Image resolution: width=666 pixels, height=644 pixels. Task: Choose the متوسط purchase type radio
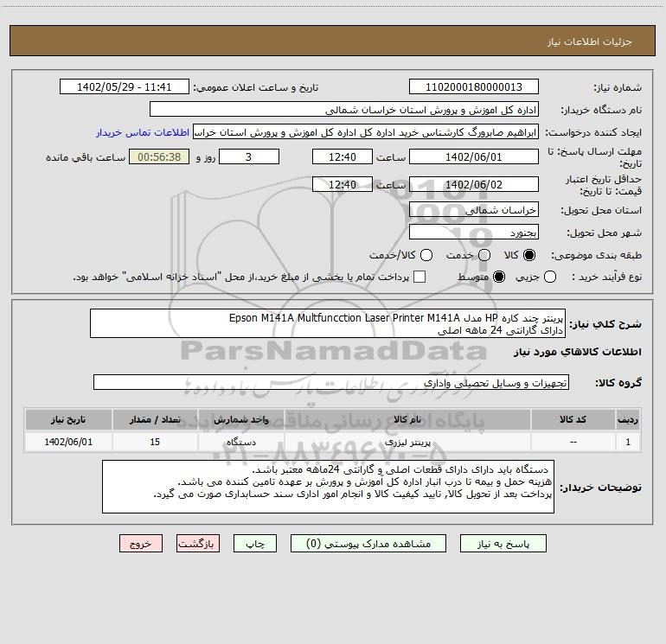(499, 277)
